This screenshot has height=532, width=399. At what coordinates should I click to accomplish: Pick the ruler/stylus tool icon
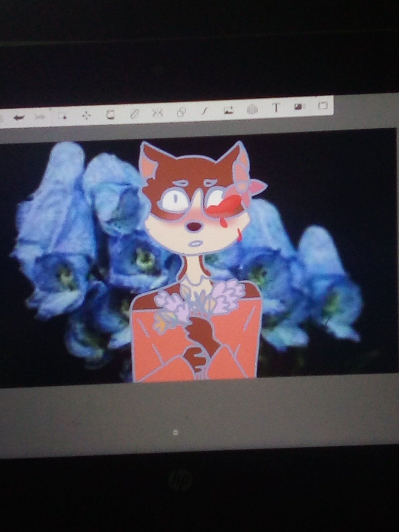(134, 114)
